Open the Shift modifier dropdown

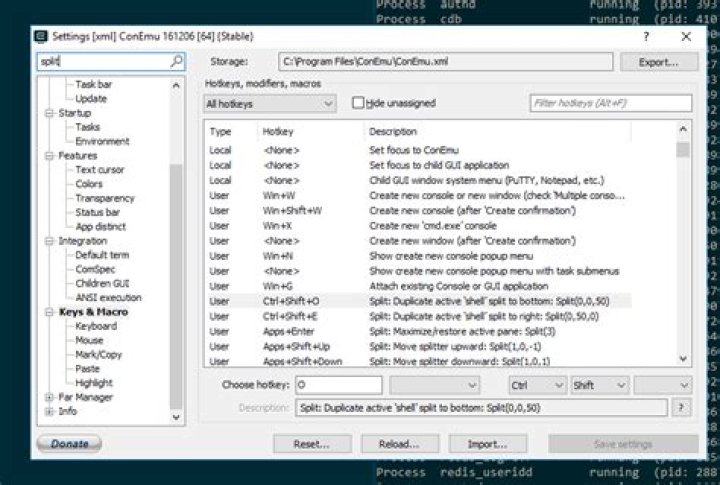pyautogui.click(x=599, y=385)
